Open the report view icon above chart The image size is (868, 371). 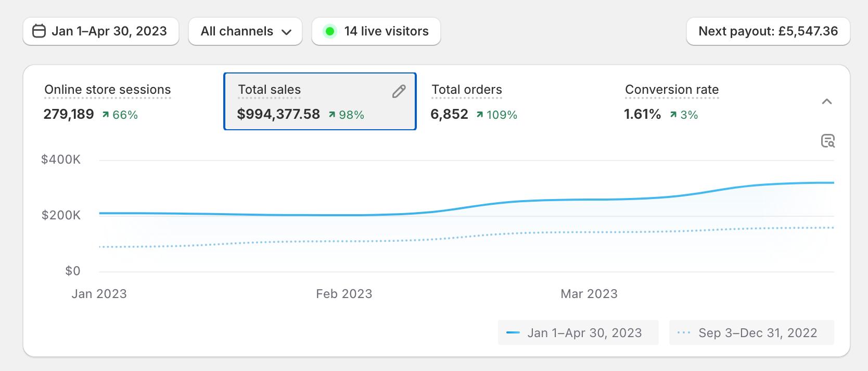(827, 141)
